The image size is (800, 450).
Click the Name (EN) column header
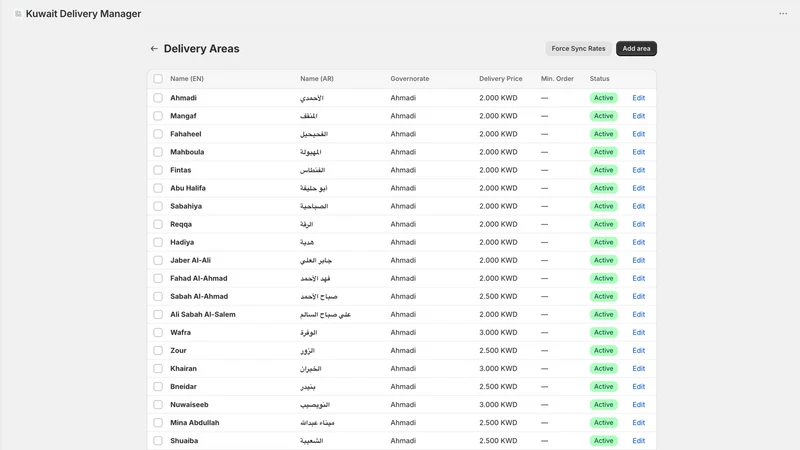click(x=187, y=79)
